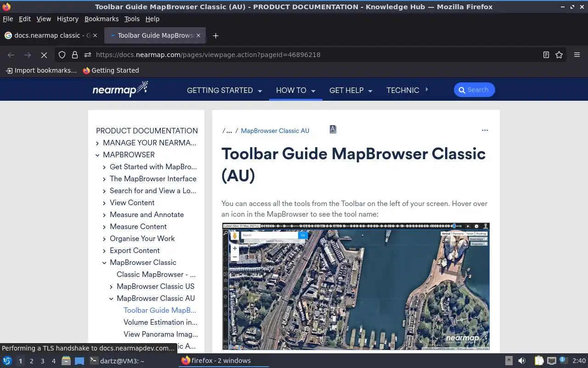Open the clipboard manager tray icon
The image size is (588, 368).
539,361
